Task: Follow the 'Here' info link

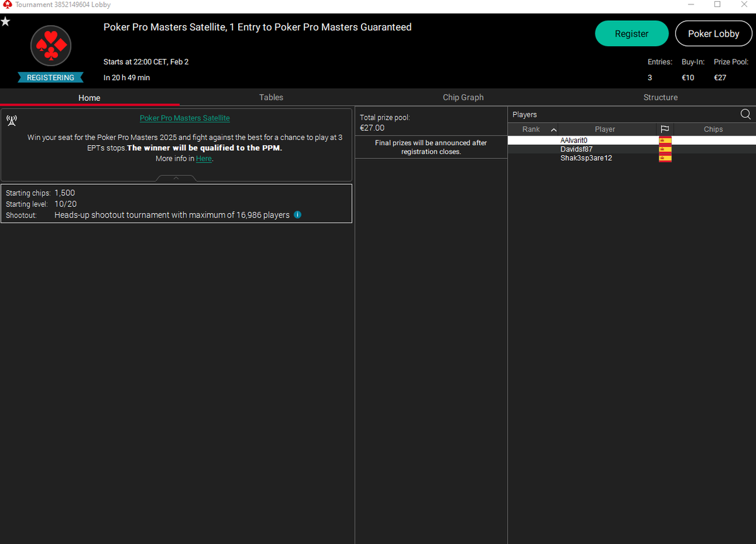Action: point(203,159)
